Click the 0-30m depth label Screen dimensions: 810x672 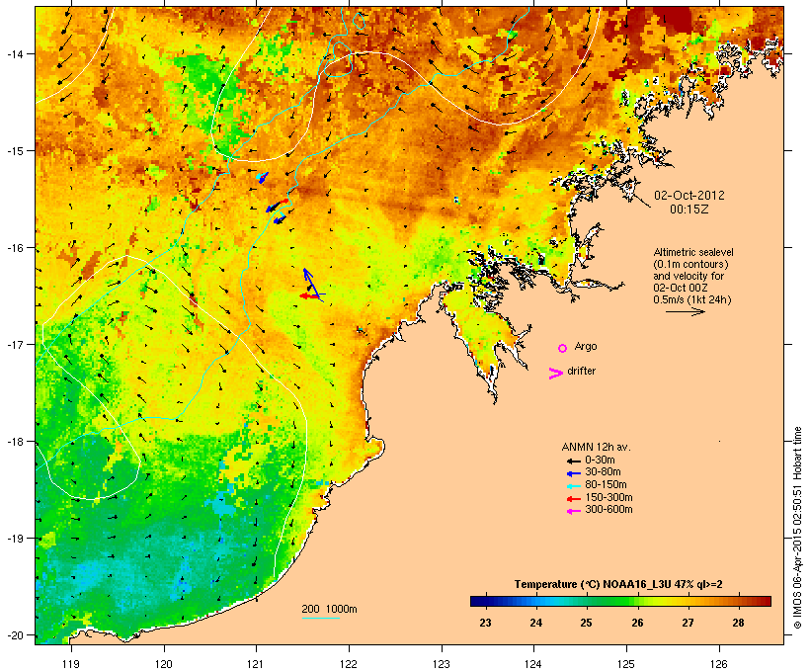point(600,461)
